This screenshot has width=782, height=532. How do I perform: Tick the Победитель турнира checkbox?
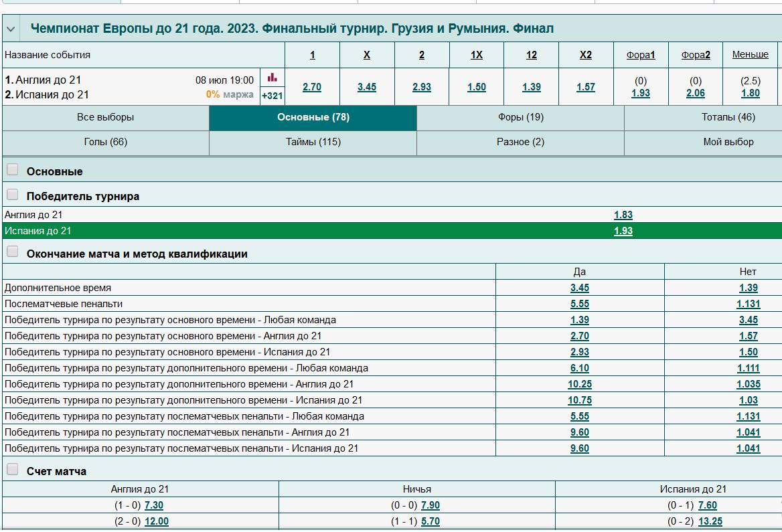tap(12, 195)
